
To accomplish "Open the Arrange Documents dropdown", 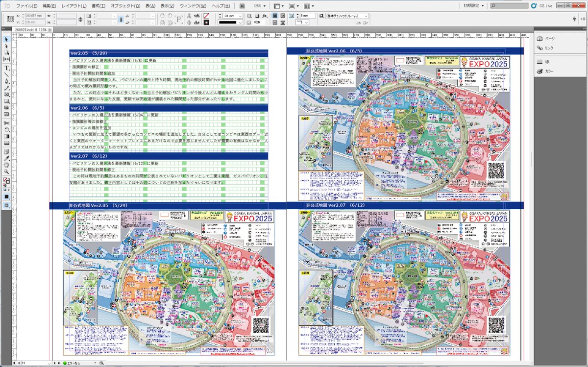I will (x=309, y=5).
